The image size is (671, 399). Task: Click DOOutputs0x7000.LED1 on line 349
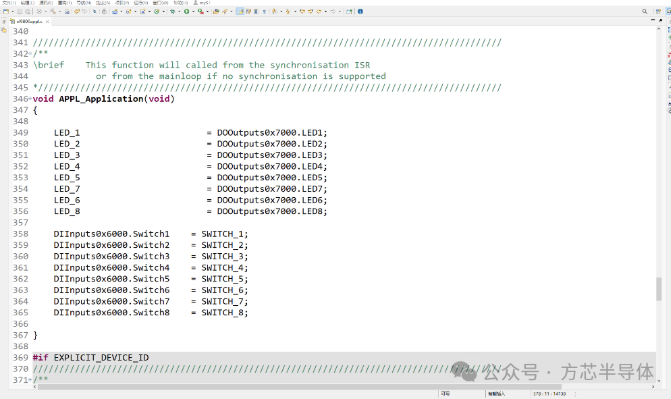click(270, 133)
